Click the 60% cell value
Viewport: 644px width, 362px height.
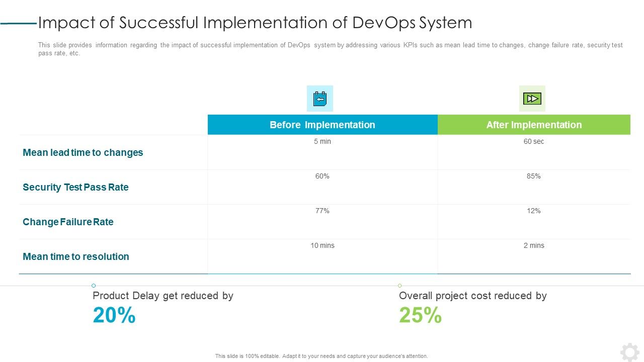tap(323, 176)
